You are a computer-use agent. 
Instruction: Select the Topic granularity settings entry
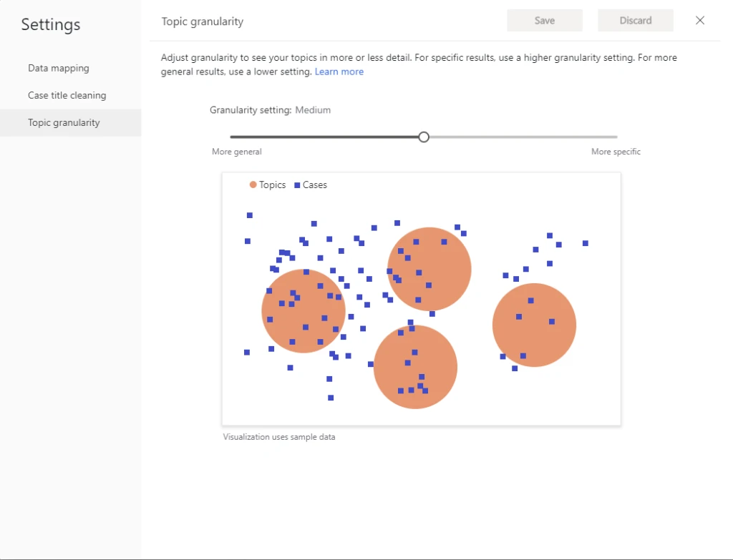click(x=64, y=122)
